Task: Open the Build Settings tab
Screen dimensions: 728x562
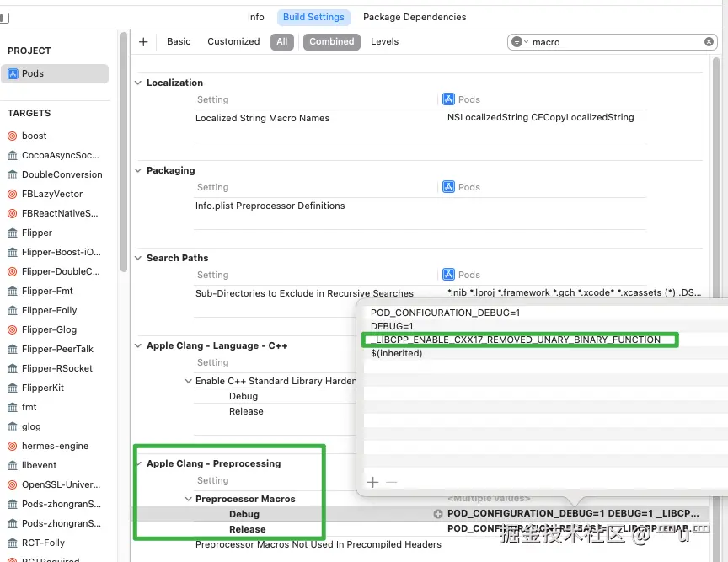Action: (313, 17)
